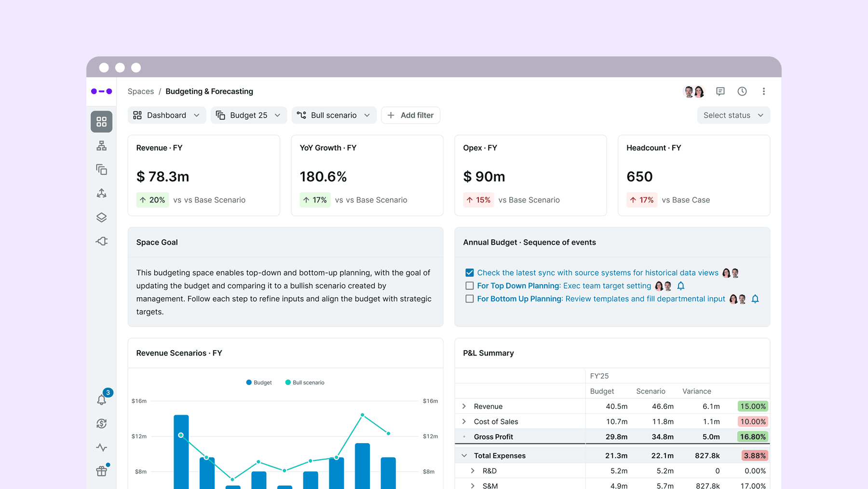Image resolution: width=868 pixels, height=489 pixels.
Task: Click the Headcount FY card showing 650
Action: click(x=694, y=176)
